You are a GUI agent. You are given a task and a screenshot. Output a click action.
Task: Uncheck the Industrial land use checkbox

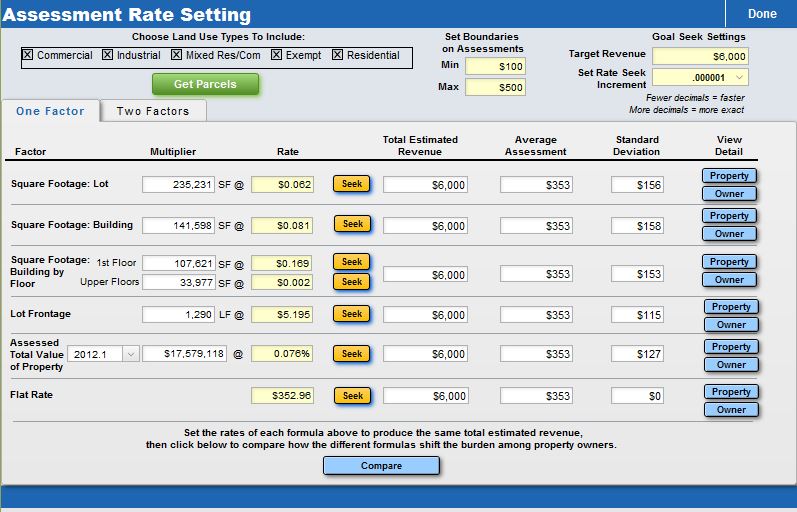[x=107, y=56]
